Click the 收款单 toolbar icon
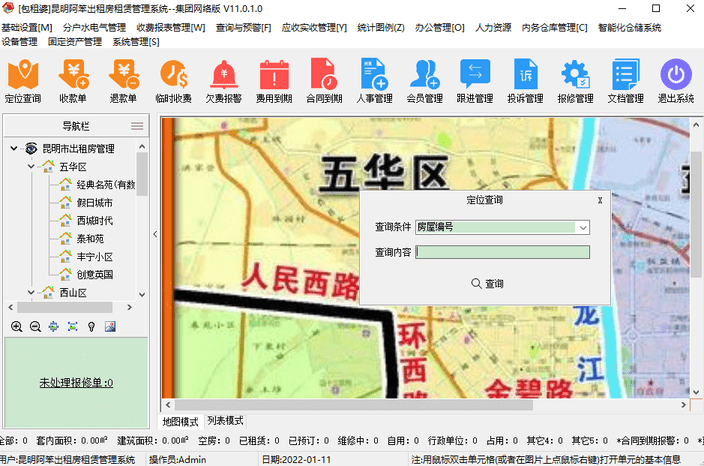The height and width of the screenshot is (466, 704). pos(73,81)
